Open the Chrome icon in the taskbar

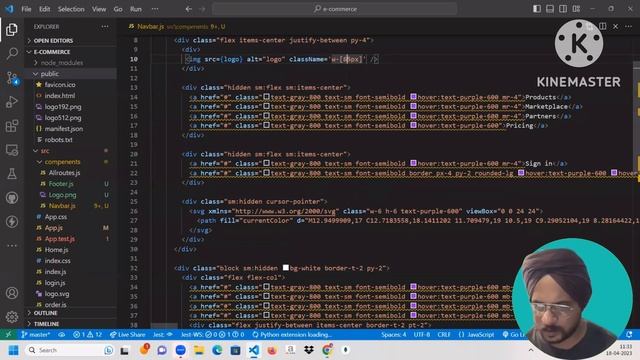[x=327, y=350]
